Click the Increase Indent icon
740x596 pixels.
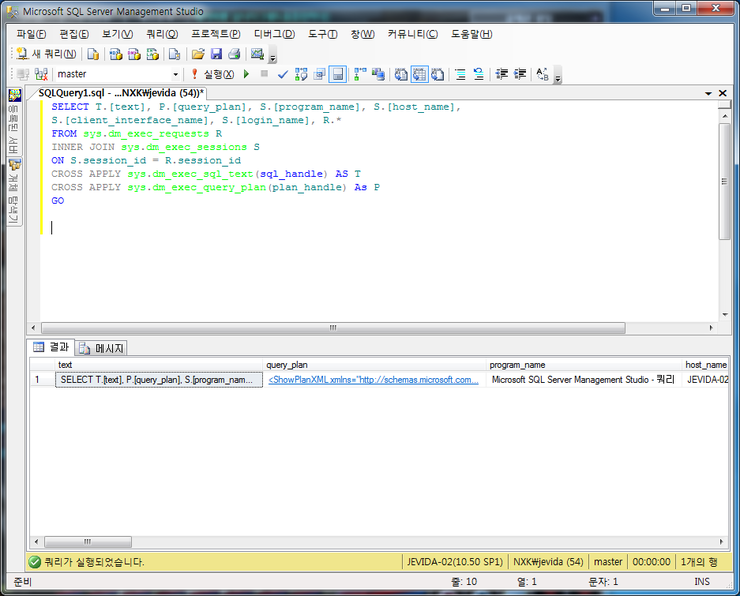520,74
